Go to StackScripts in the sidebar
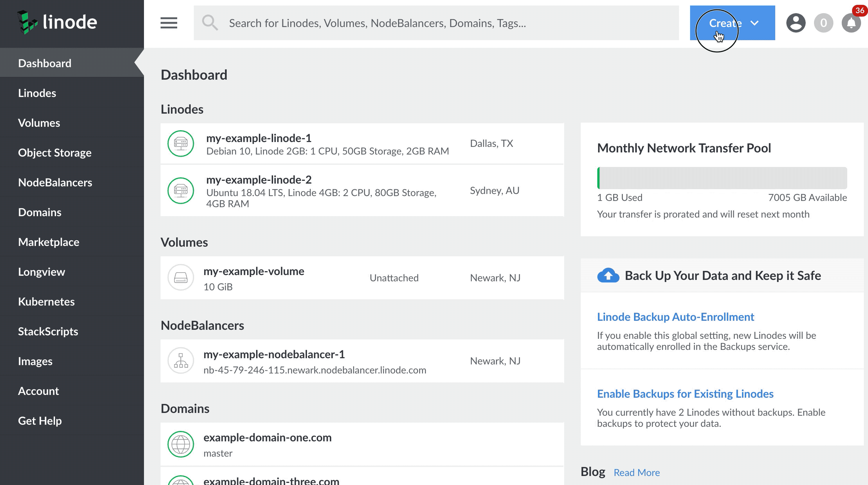The image size is (868, 485). pos(48,331)
